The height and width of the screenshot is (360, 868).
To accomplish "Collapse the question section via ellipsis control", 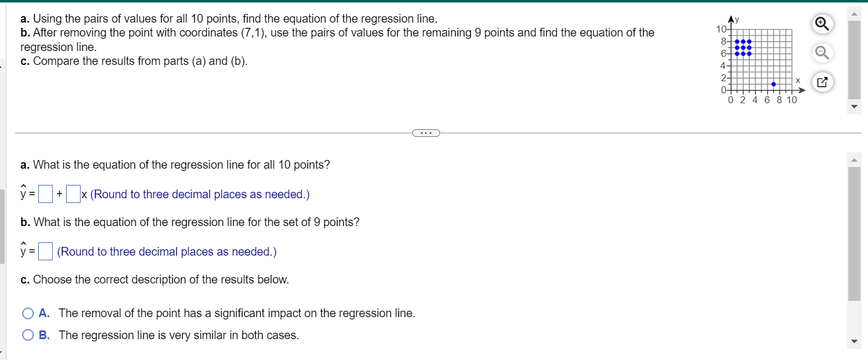I will 426,133.
